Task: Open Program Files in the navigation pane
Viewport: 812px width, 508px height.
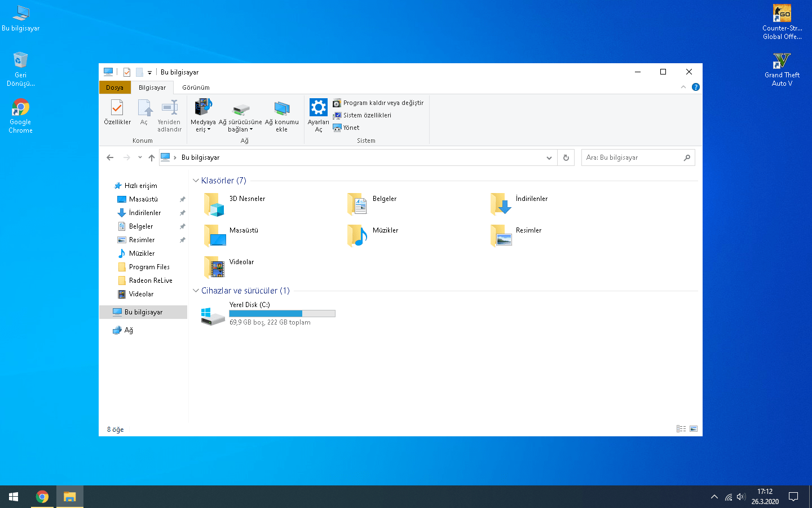Action: tap(143, 267)
